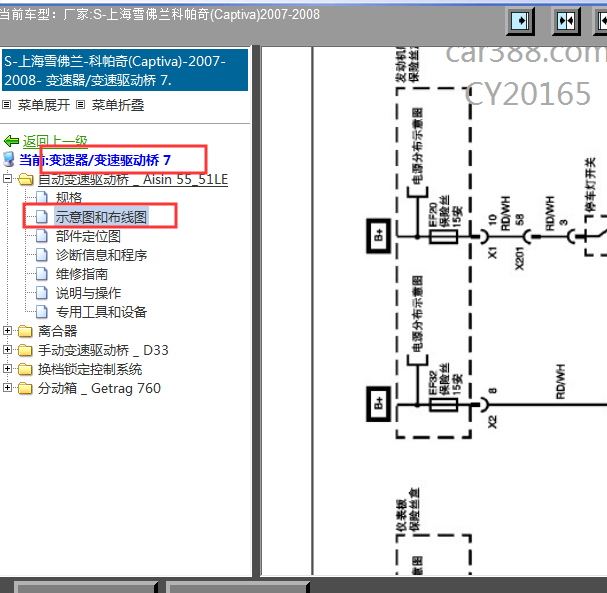This screenshot has width=607, height=593.
Task: Select 手动变速驱动桥 _ D33 label
Action: (x=103, y=350)
